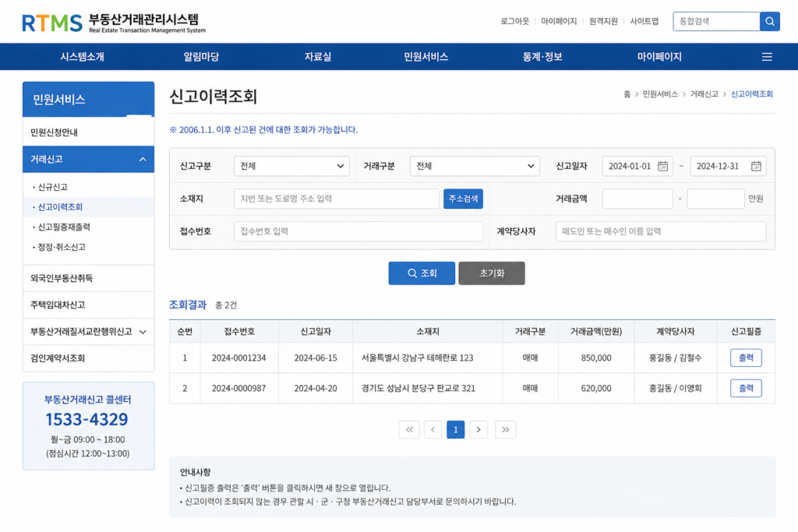The width and height of the screenshot is (798, 532).
Task: Click address 서울특별시 강남구 테헤란로 123
Action: click(x=418, y=358)
